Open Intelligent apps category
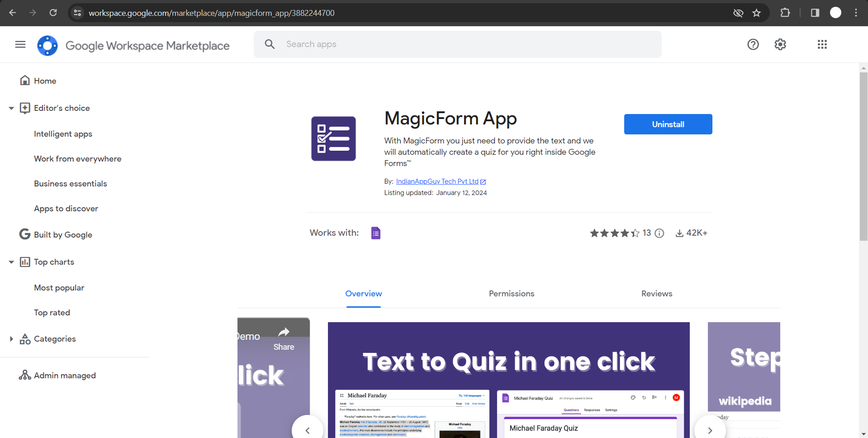The width and height of the screenshot is (868, 438). pos(63,134)
